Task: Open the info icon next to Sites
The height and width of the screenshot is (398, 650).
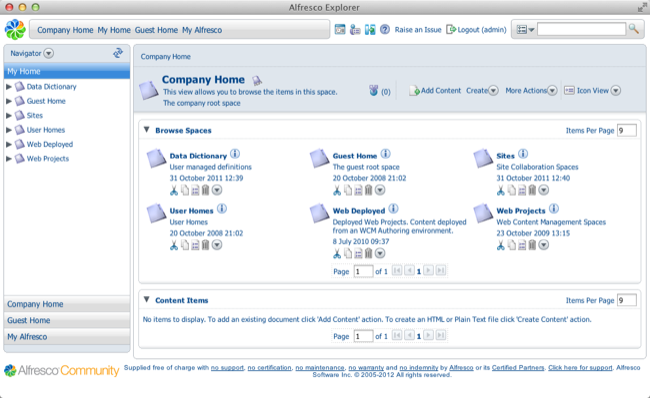Action: (x=523, y=154)
